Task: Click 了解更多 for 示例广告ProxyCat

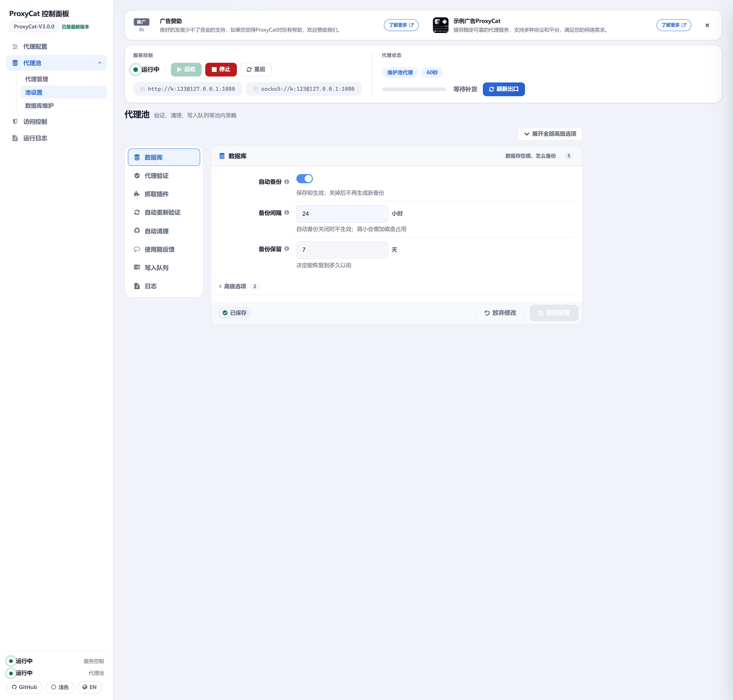Action: (x=673, y=25)
